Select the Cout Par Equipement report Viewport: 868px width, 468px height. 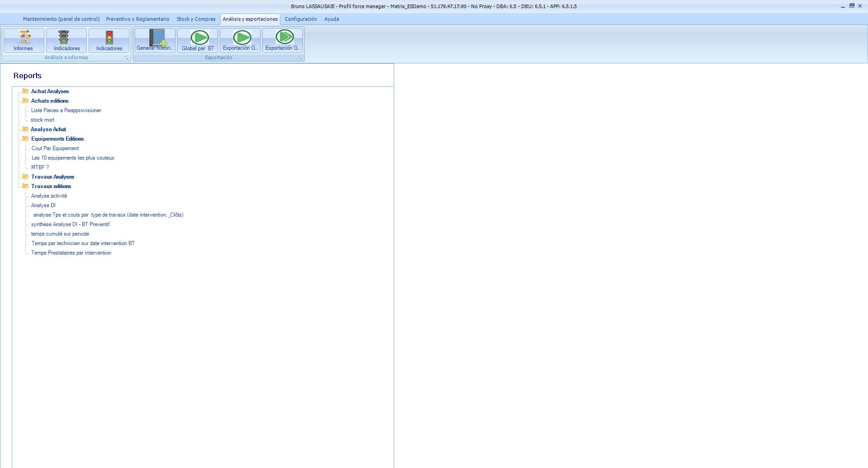pos(55,148)
